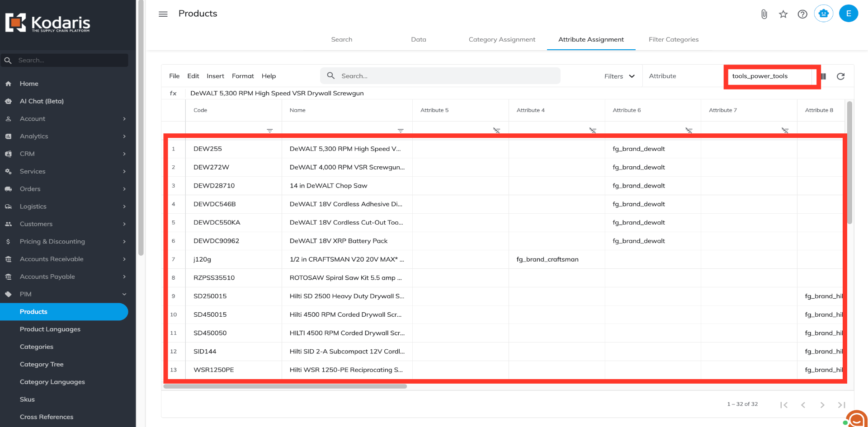Switch to the Filter Categories tab

click(x=674, y=39)
